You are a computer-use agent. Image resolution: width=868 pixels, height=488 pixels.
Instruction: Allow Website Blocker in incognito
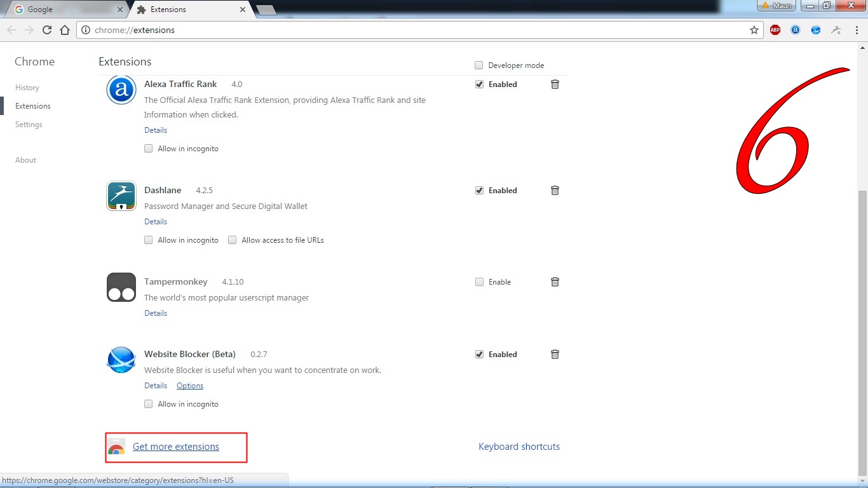point(149,404)
